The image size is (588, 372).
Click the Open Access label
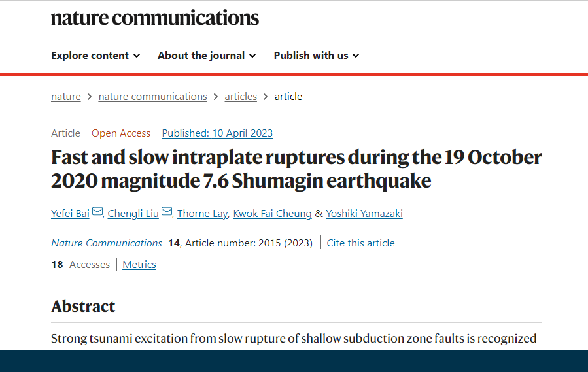pos(121,133)
